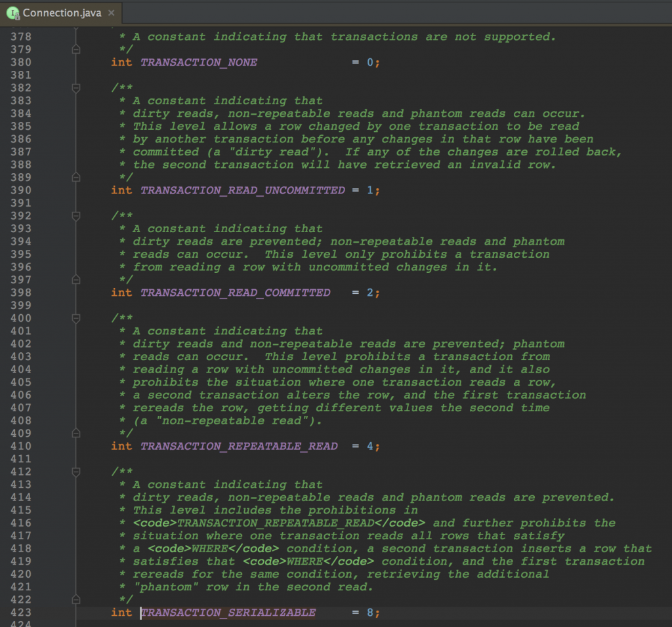The width and height of the screenshot is (672, 627).
Task: Click the value 8 on line 423
Action: coord(370,613)
